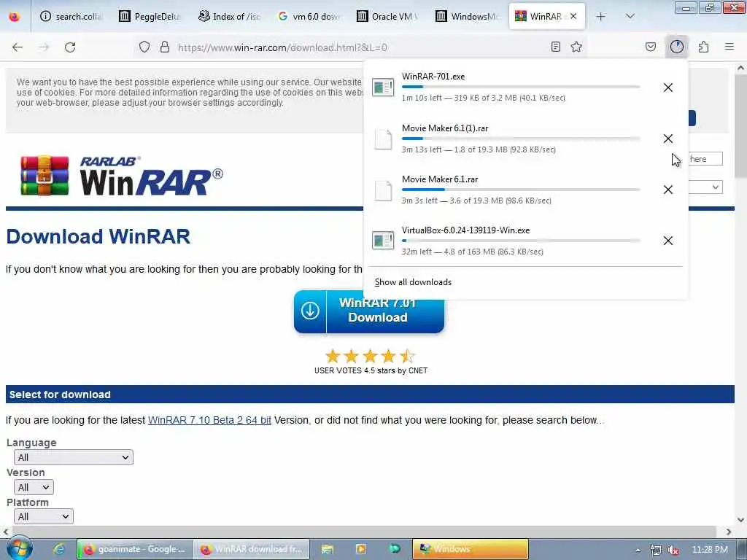Cancel the VirtualBox-6.0.24 download
The image size is (747, 560).
[x=668, y=241]
